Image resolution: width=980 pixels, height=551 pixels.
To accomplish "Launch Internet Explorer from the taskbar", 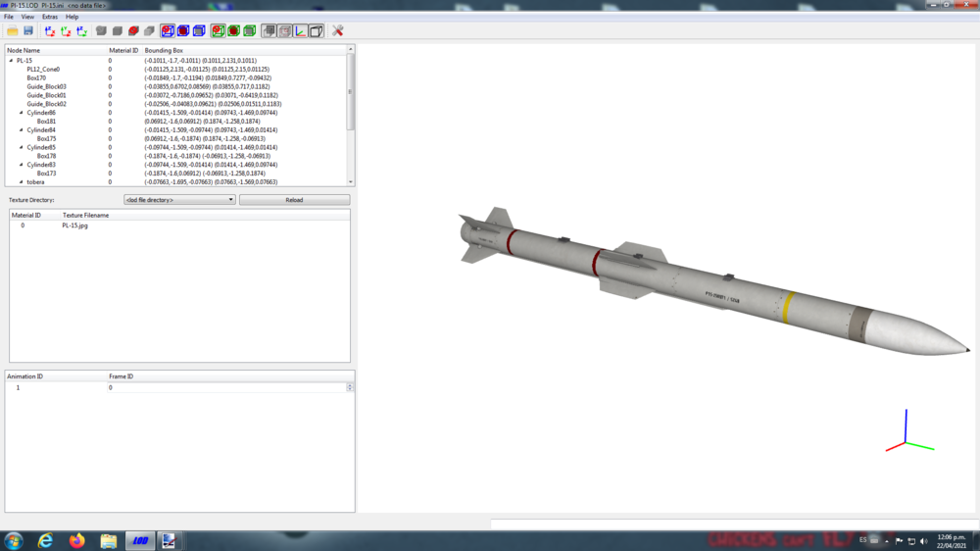I will pyautogui.click(x=45, y=541).
